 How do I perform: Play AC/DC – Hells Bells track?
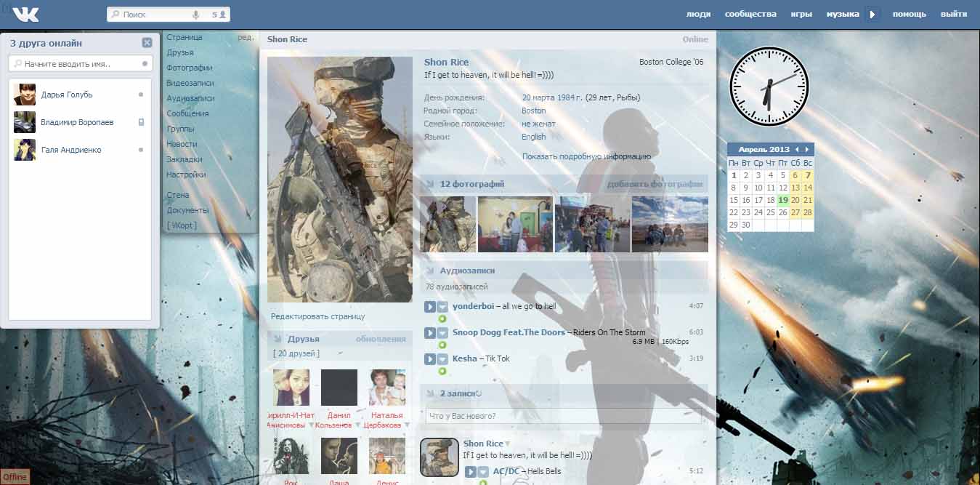pos(470,472)
